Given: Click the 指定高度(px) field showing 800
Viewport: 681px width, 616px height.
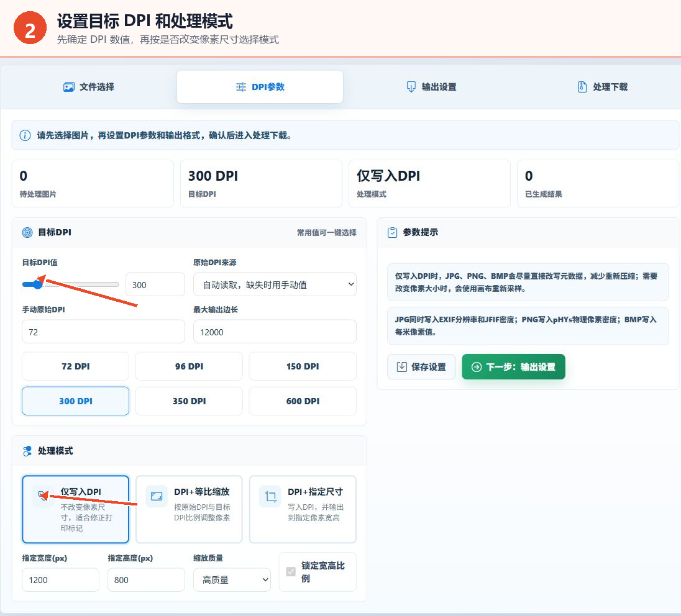Looking at the screenshot, I should click(x=146, y=580).
